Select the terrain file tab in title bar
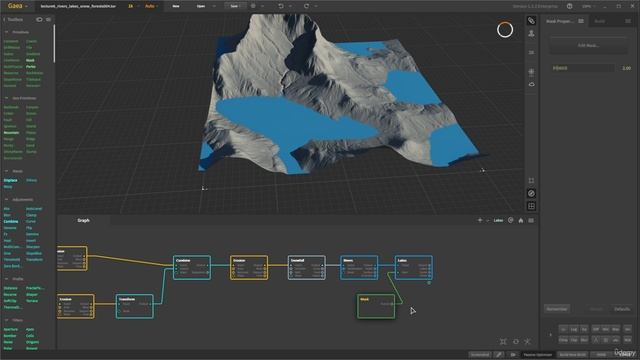Screen dimensions: 640x360 [78, 6]
